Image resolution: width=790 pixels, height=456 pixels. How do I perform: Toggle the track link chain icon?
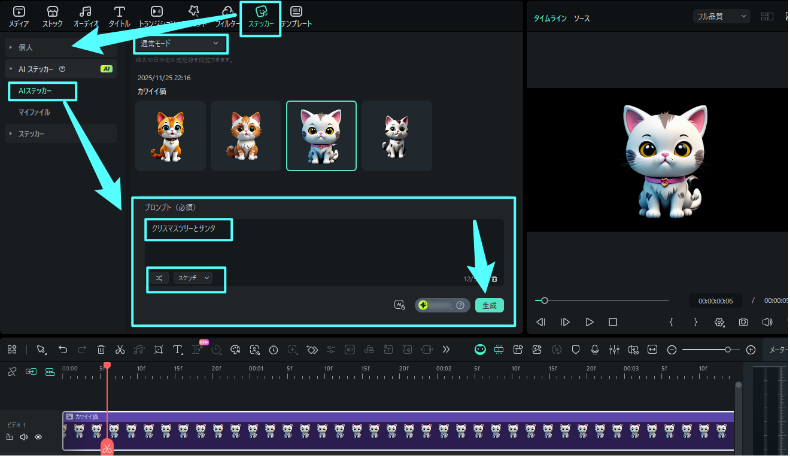pos(12,372)
